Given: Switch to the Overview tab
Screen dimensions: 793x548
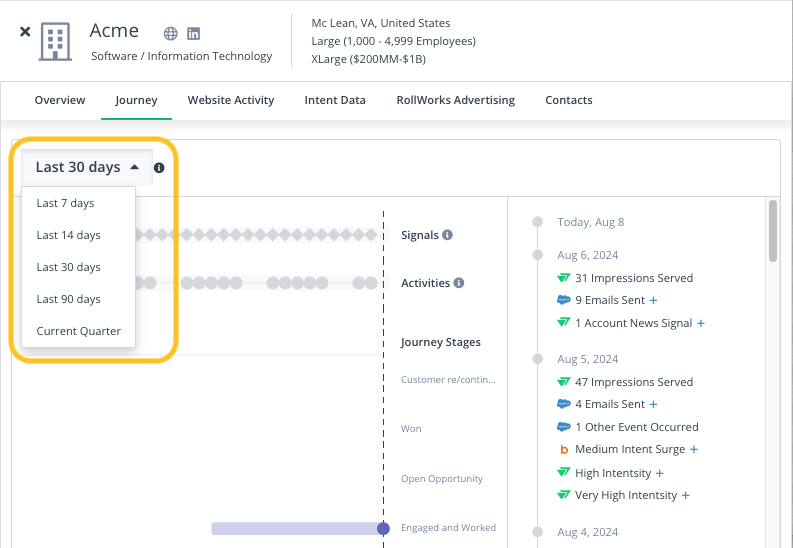Looking at the screenshot, I should (x=60, y=100).
